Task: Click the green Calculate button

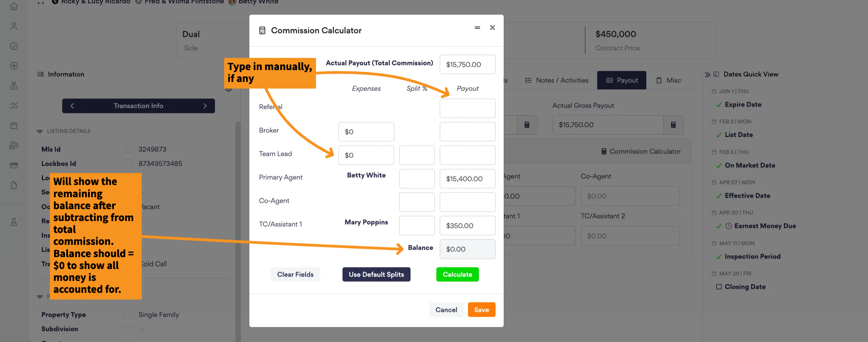Action: click(x=457, y=274)
